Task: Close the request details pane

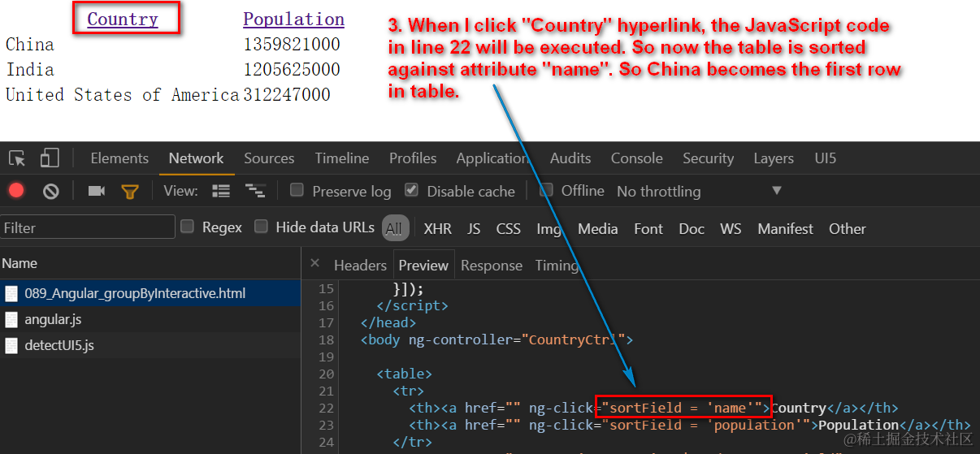Action: (x=315, y=264)
